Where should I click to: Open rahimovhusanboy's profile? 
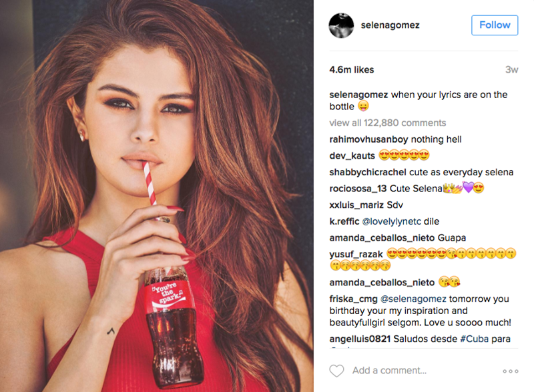368,139
